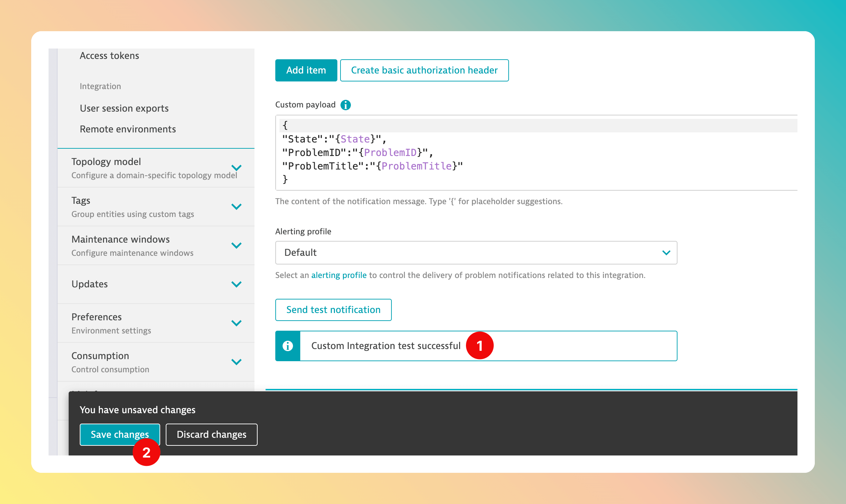Click the Custom payload info icon

345,105
